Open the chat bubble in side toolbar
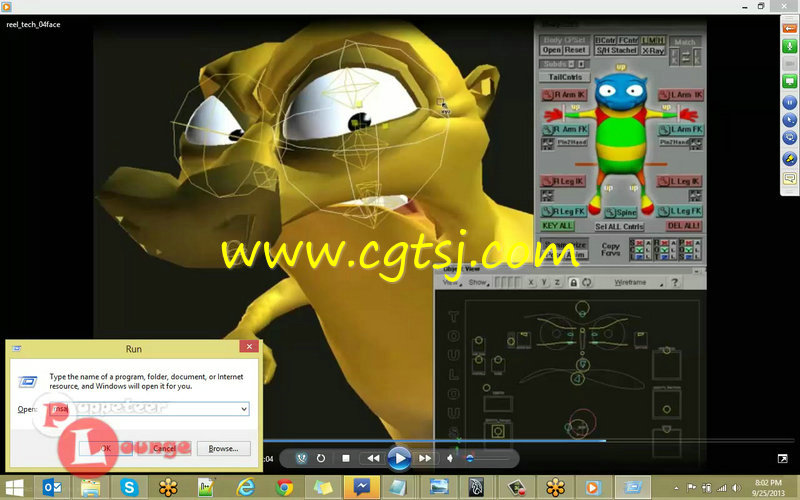This screenshot has height=500, width=800. (790, 178)
